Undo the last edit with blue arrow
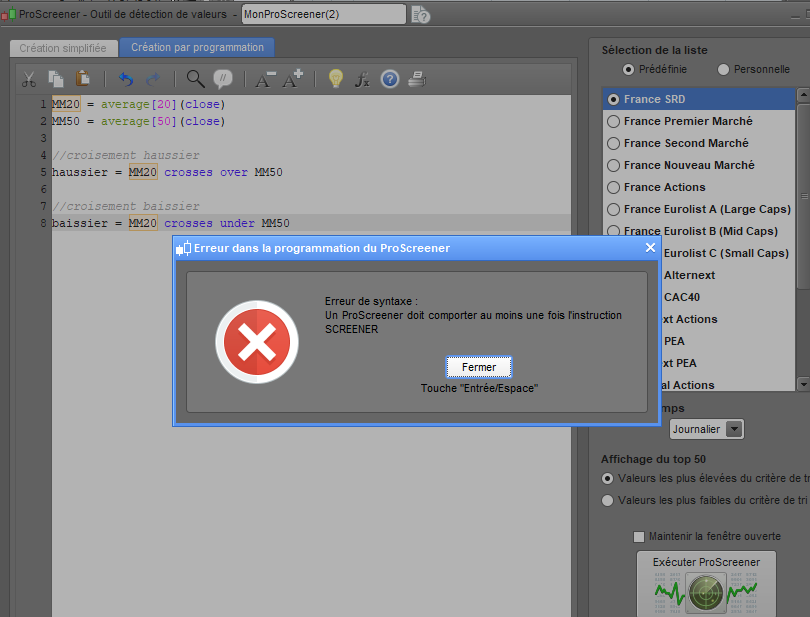This screenshot has height=617, width=810. 126,79
